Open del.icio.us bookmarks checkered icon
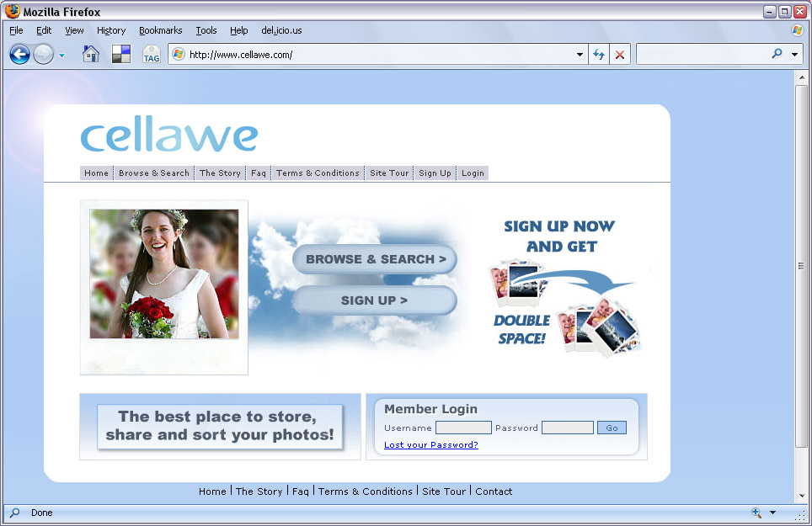This screenshot has height=526, width=812. pos(121,54)
